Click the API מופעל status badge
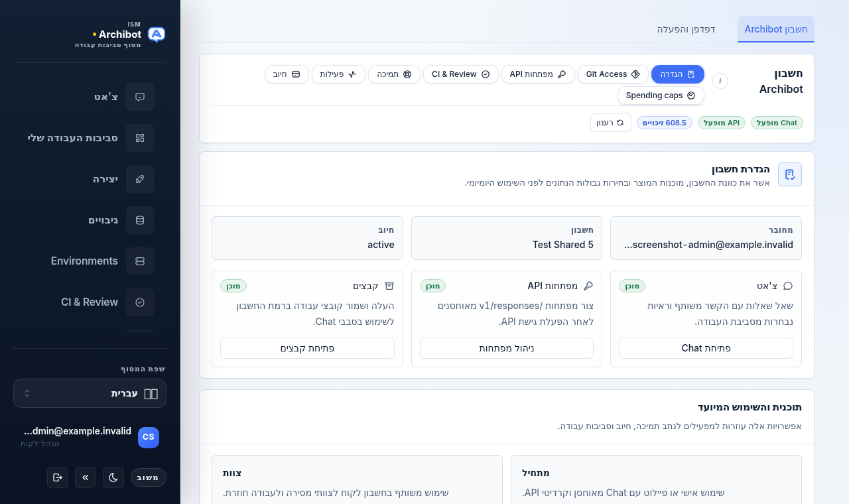Screen dimensions: 849x504 [x=722, y=123]
